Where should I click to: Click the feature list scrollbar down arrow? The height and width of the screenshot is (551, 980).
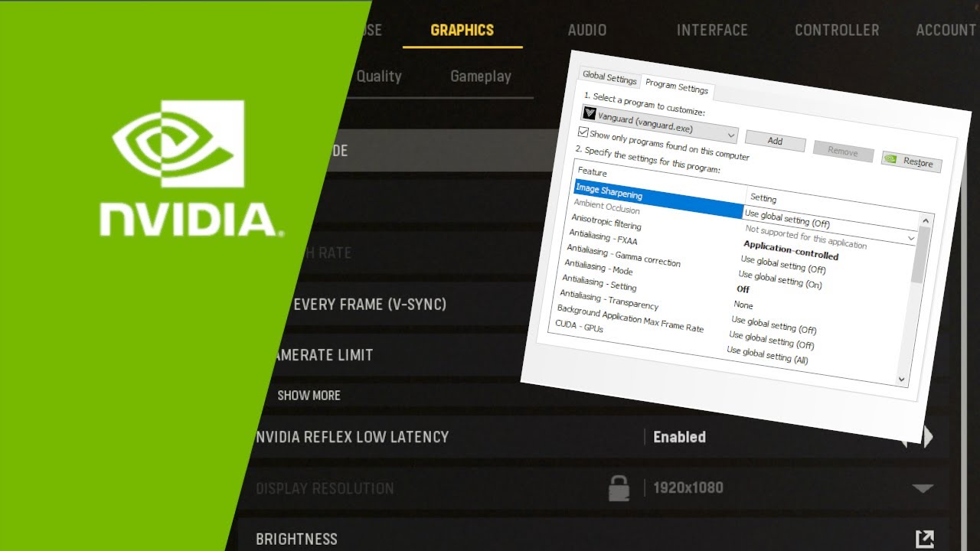tap(901, 379)
